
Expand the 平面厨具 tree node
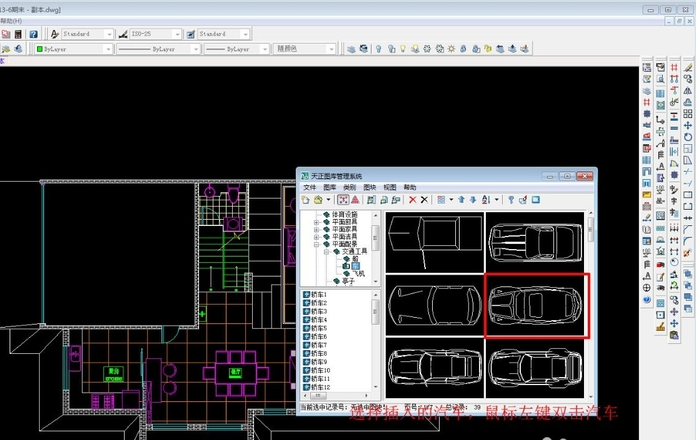[316, 222]
